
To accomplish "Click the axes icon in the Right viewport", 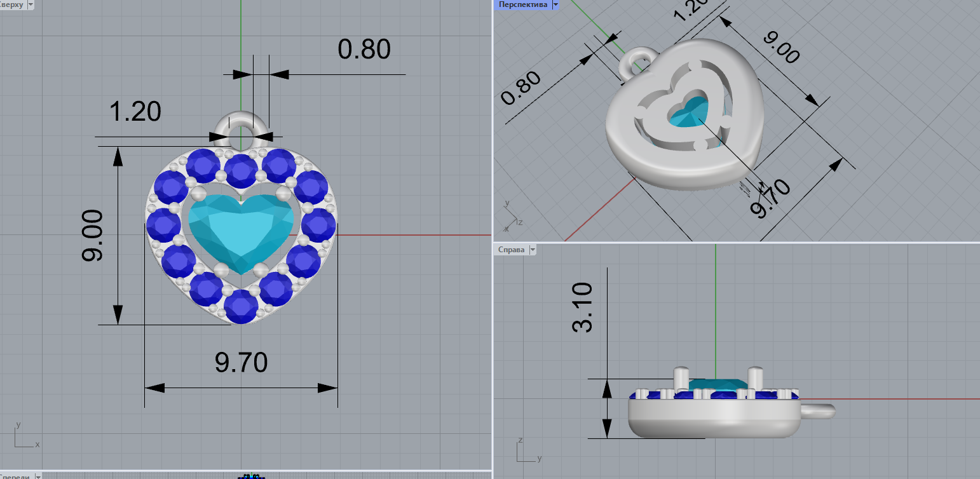I will pyautogui.click(x=526, y=450).
